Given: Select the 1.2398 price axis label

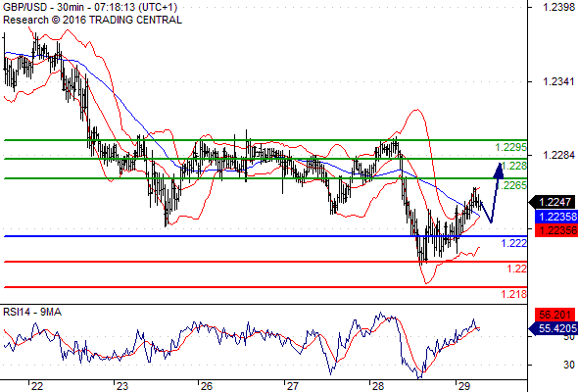Looking at the screenshot, I should [558, 7].
